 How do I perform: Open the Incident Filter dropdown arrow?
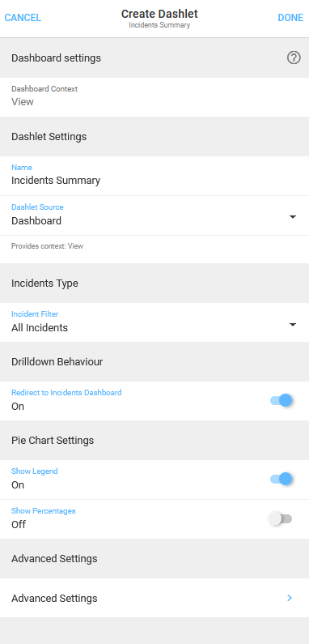point(293,325)
